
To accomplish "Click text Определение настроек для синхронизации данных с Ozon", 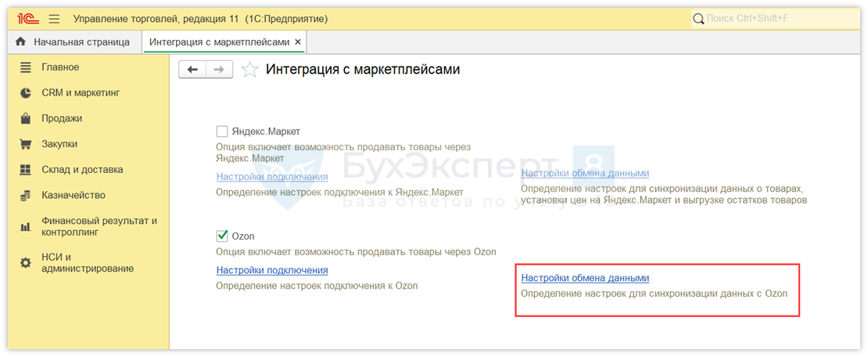I will (655, 294).
